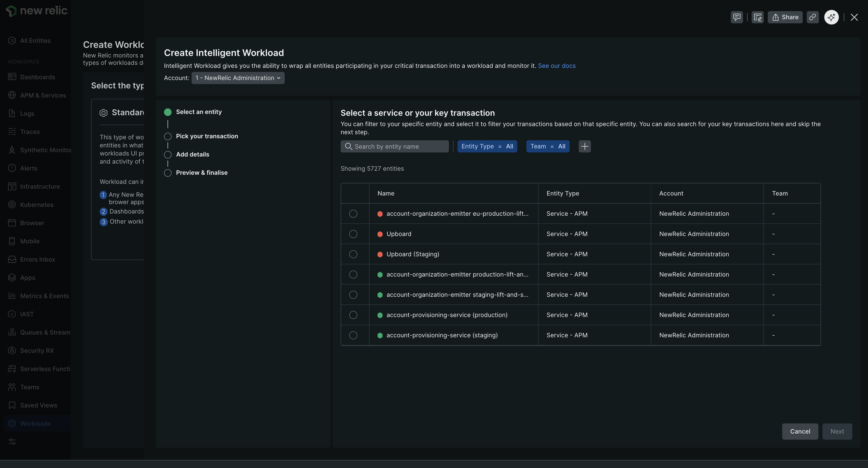Switch to the Teams section

point(29,387)
